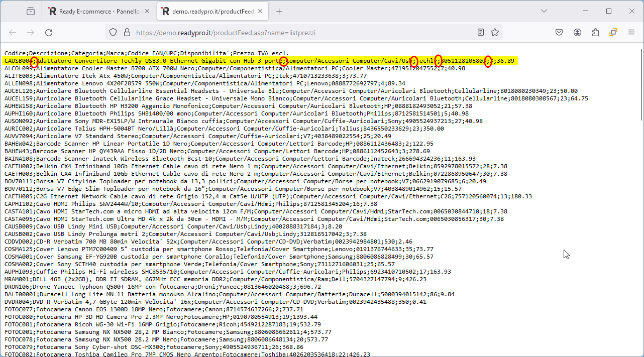Minimize the Firefox window

point(586,11)
